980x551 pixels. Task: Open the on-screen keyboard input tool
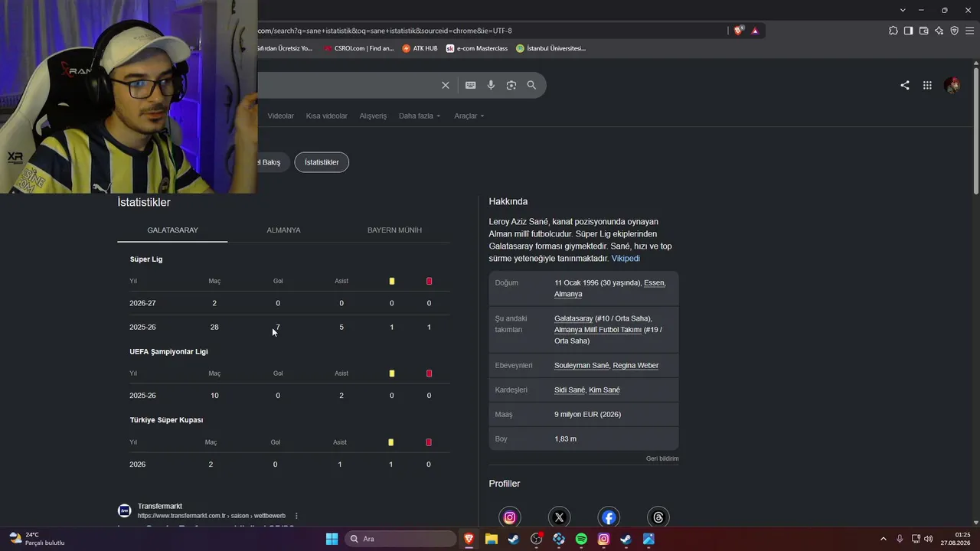471,85
